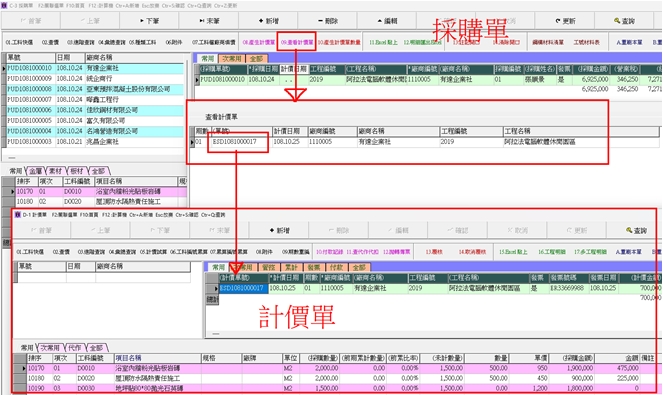
Task: Click 新增 button in 計價單 window
Action: tap(279, 230)
